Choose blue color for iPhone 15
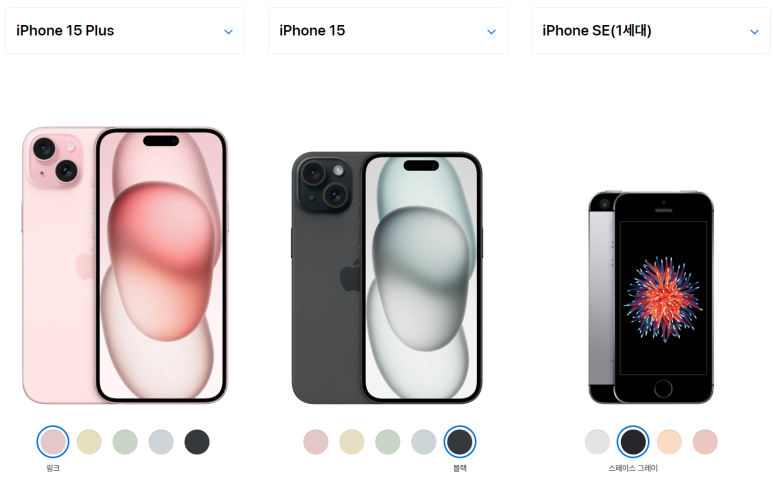773x490 pixels. coord(424,442)
